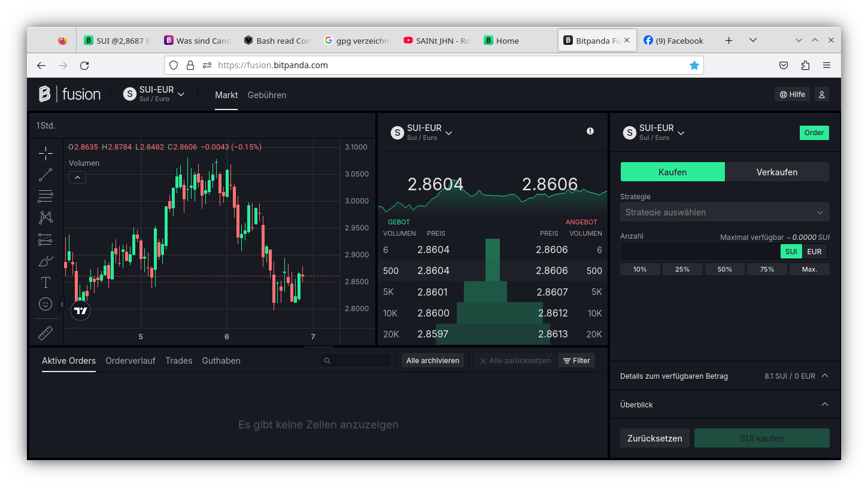Viewport: 868px width, 487px height.
Task: Click the Zurücksetzen button
Action: tap(654, 438)
